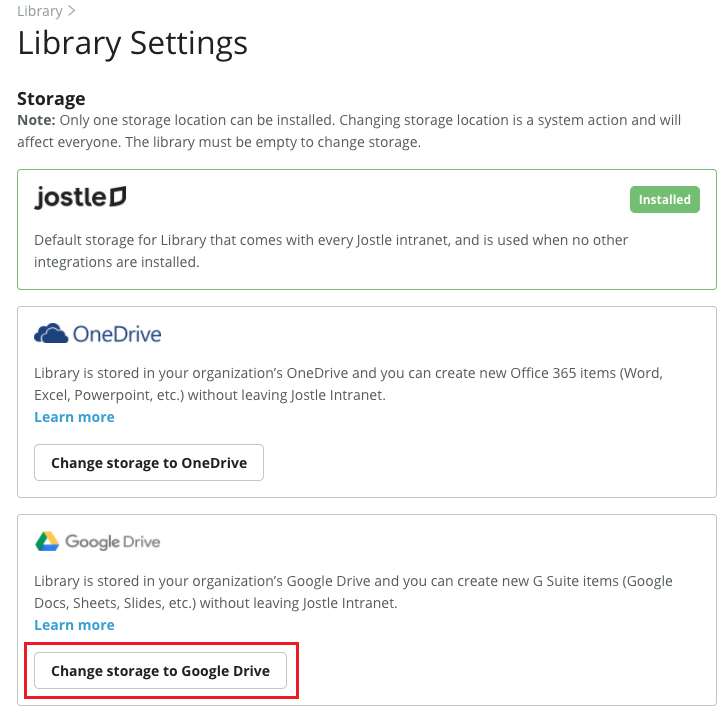Click the Google Drive wordmark text
The width and height of the screenshot is (725, 710).
pos(112,542)
